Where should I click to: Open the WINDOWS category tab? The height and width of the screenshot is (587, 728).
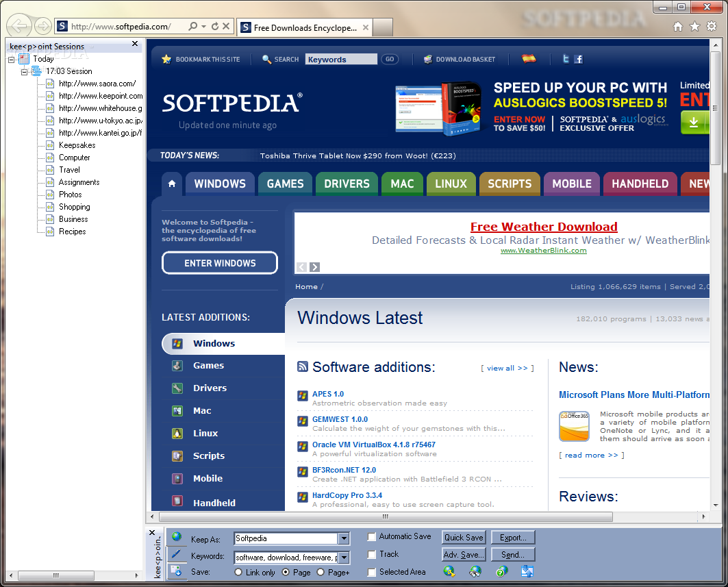[220, 184]
